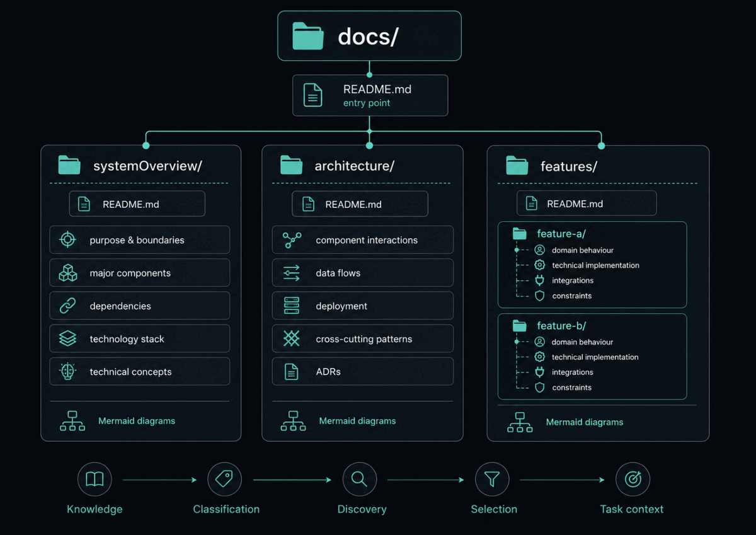Click 'systemOverview/' heading text
The image size is (756, 535).
(147, 166)
